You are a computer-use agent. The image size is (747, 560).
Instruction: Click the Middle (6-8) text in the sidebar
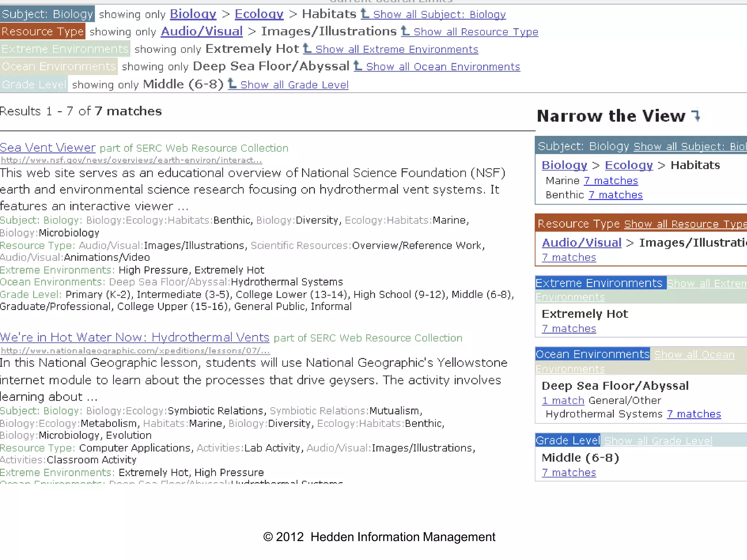[x=580, y=458]
